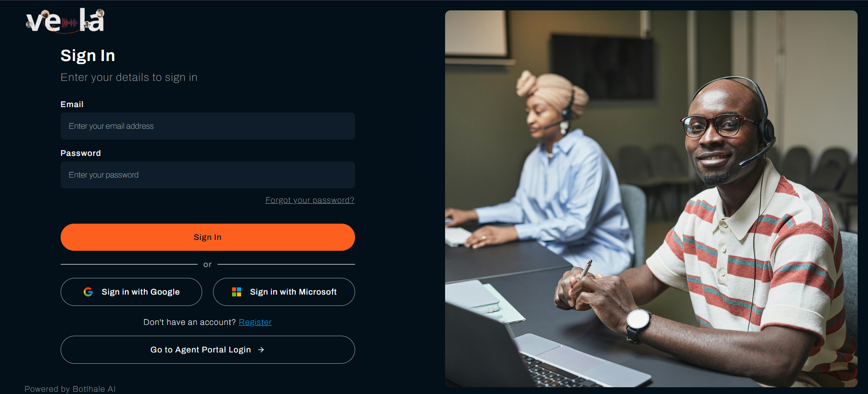Viewport: 868px width, 394px height.
Task: Click the Google logo icon
Action: coord(88,292)
